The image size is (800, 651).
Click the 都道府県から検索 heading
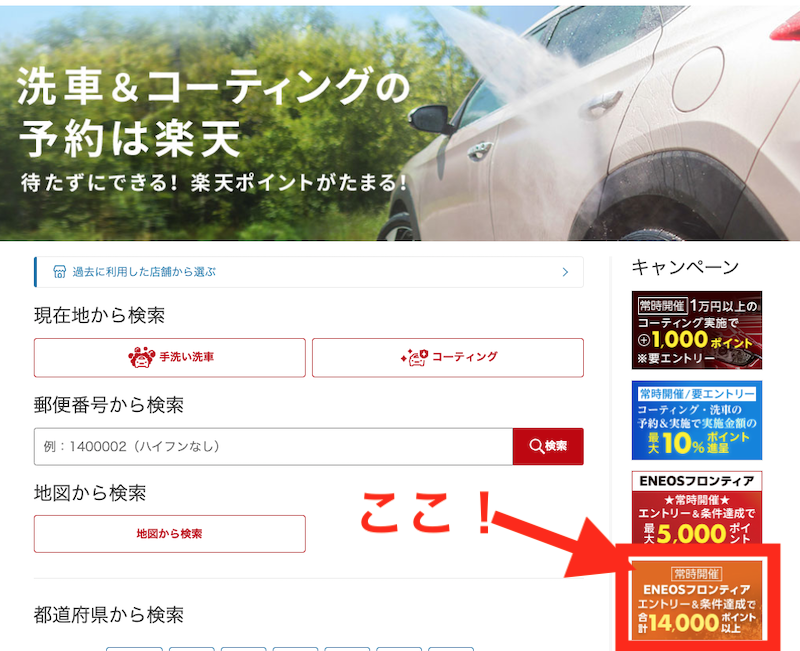click(x=109, y=615)
